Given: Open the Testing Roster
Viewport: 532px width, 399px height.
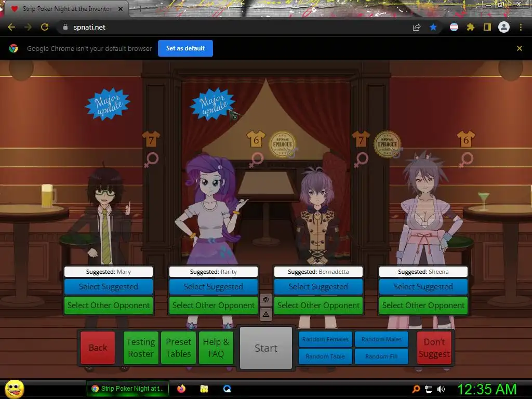Looking at the screenshot, I should [141, 348].
